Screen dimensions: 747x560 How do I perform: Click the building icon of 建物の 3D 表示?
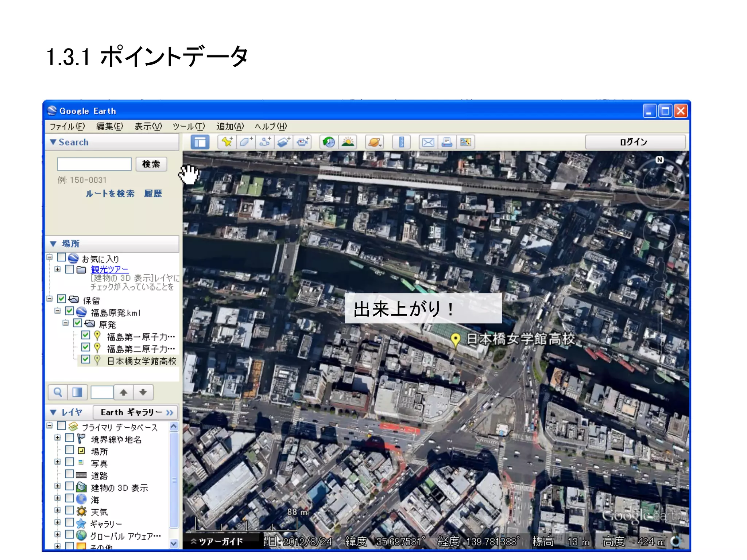click(x=81, y=487)
